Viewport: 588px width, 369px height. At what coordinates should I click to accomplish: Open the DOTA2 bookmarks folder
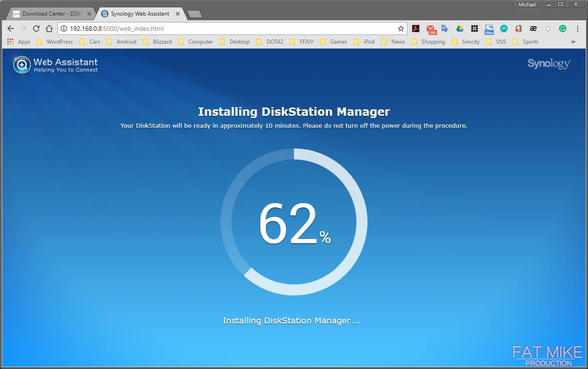pyautogui.click(x=270, y=42)
